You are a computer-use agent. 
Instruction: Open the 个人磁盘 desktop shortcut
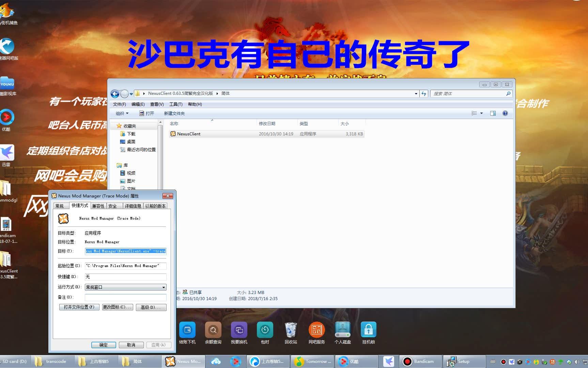343,333
